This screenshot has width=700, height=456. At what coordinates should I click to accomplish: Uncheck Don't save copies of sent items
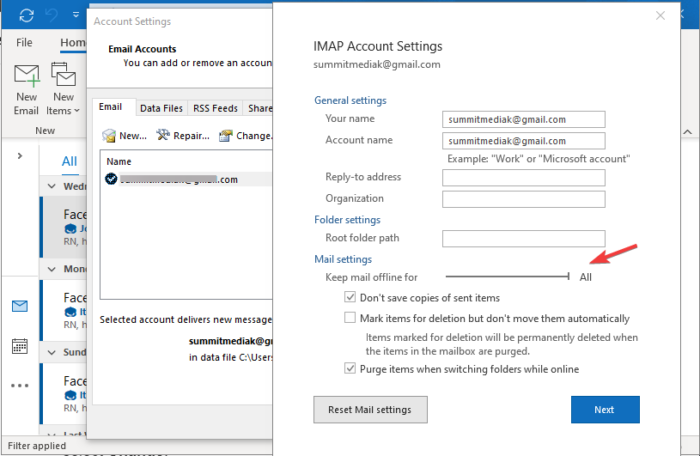tap(350, 298)
